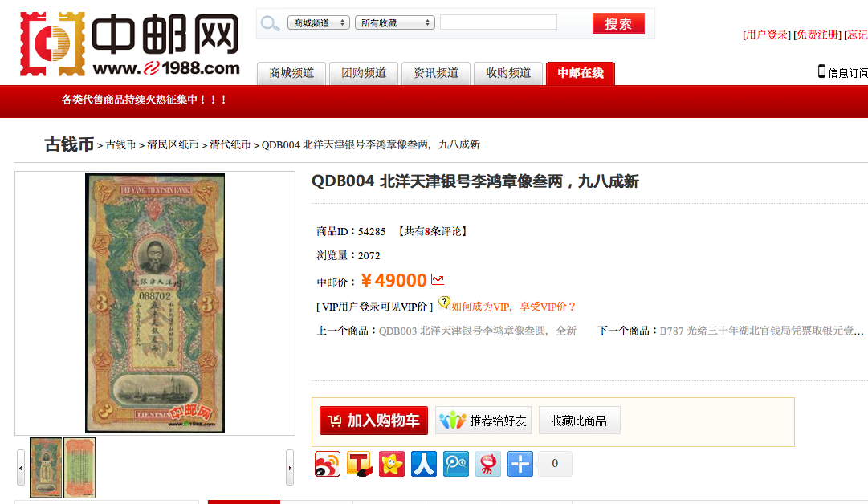
Task: Show next thumbnails with right arrow
Action: (290, 468)
